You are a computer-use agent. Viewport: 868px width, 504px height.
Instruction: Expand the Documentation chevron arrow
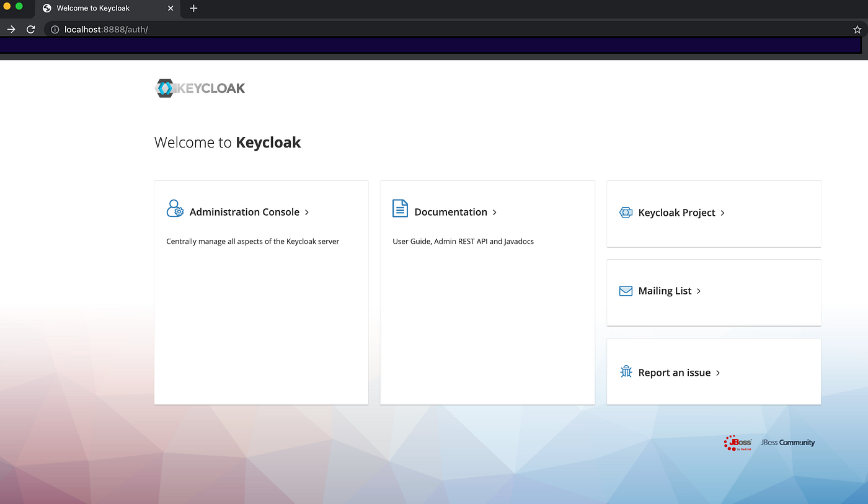tap(494, 212)
